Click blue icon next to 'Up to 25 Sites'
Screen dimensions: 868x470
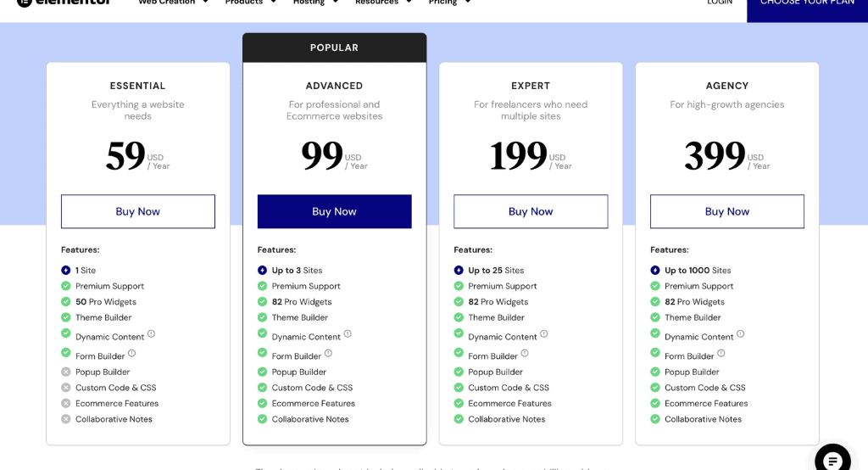[x=459, y=270]
